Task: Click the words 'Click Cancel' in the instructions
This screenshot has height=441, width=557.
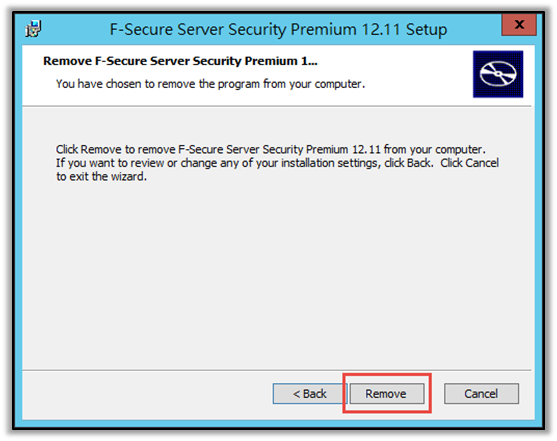Action: (470, 163)
